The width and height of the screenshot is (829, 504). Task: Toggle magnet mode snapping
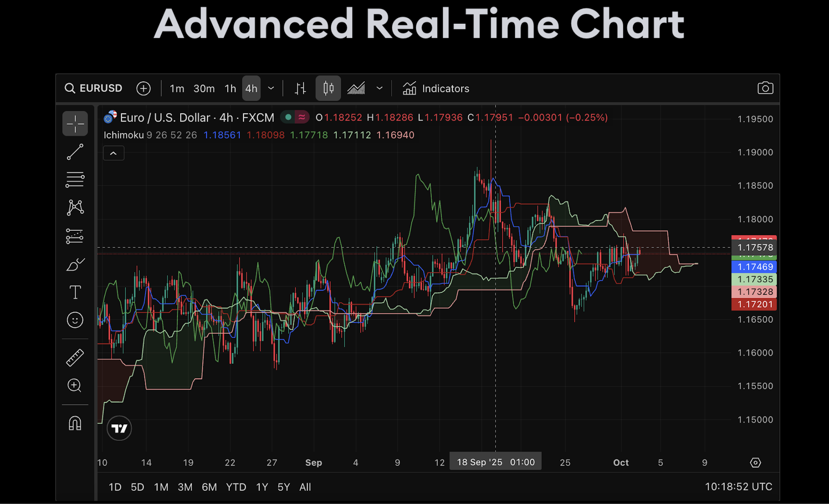click(75, 423)
